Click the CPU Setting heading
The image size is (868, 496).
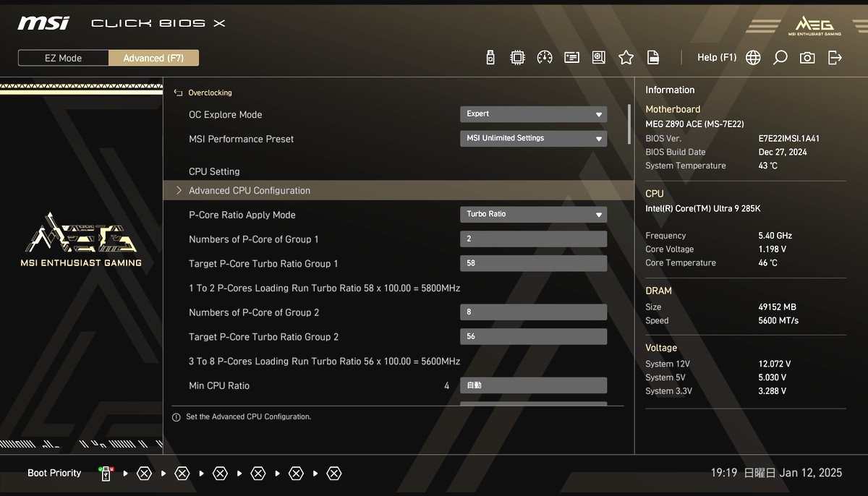coord(214,171)
